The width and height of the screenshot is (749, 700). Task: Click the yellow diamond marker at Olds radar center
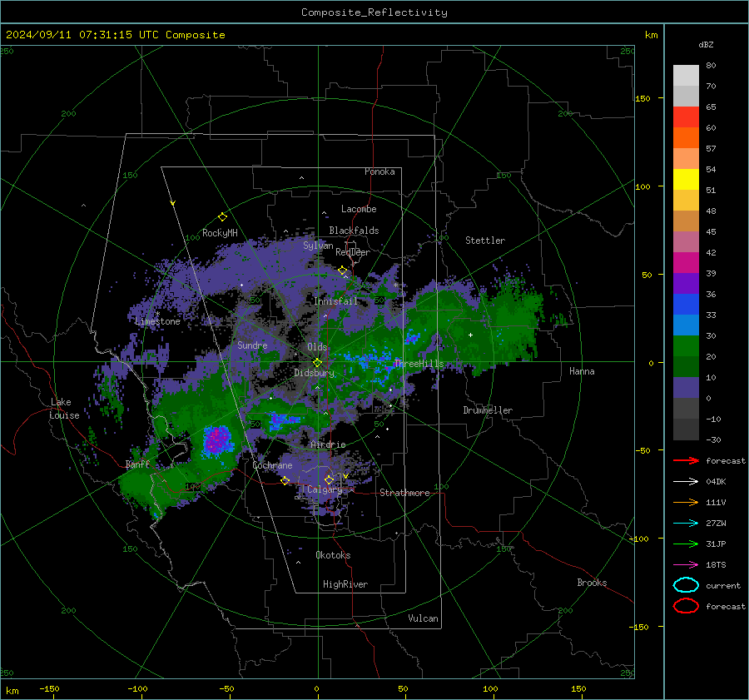pos(317,363)
